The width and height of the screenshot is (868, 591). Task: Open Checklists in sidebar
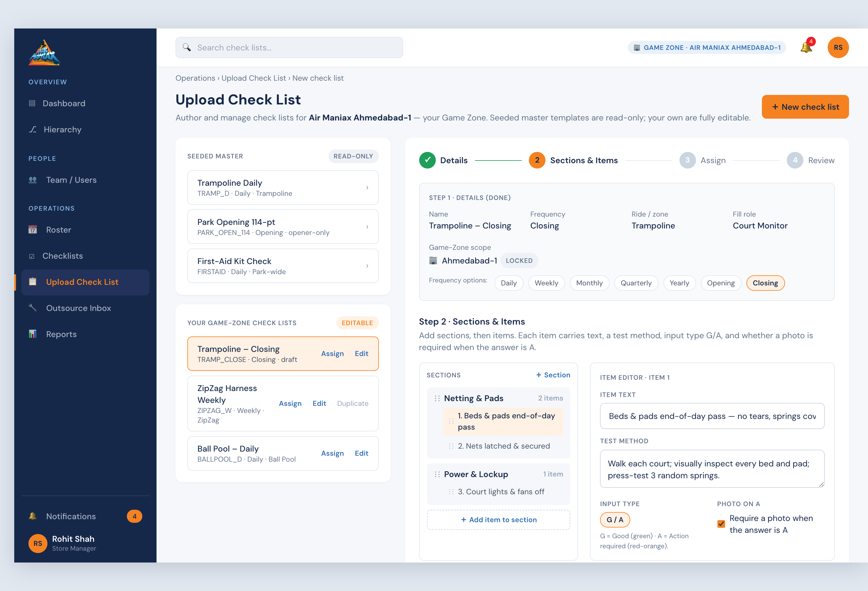click(x=85, y=256)
